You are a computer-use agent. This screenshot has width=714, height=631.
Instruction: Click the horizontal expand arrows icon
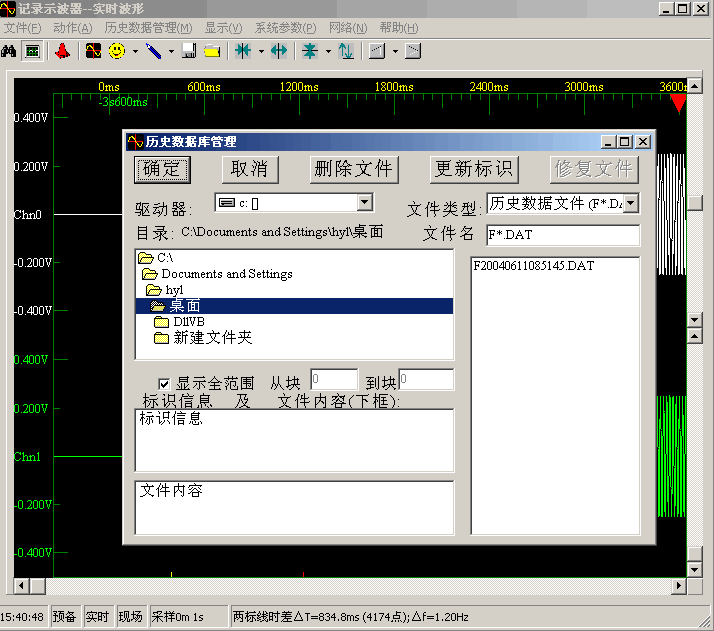click(x=279, y=51)
